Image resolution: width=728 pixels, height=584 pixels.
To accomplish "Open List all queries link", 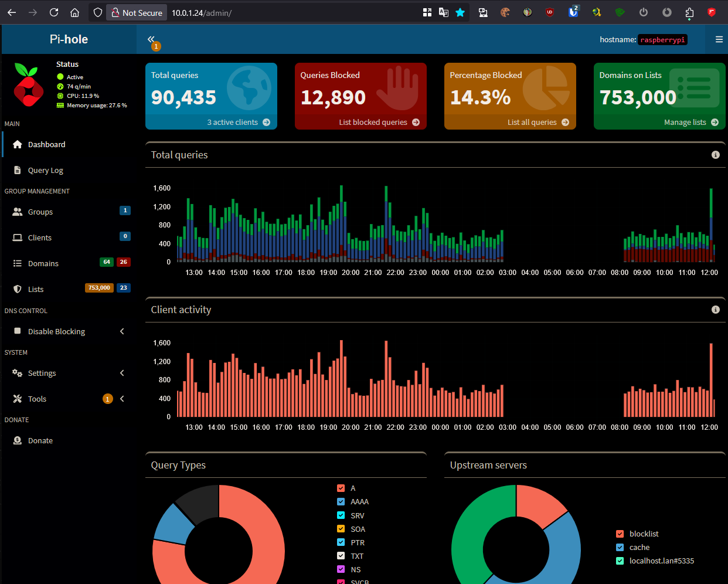I will (x=510, y=122).
